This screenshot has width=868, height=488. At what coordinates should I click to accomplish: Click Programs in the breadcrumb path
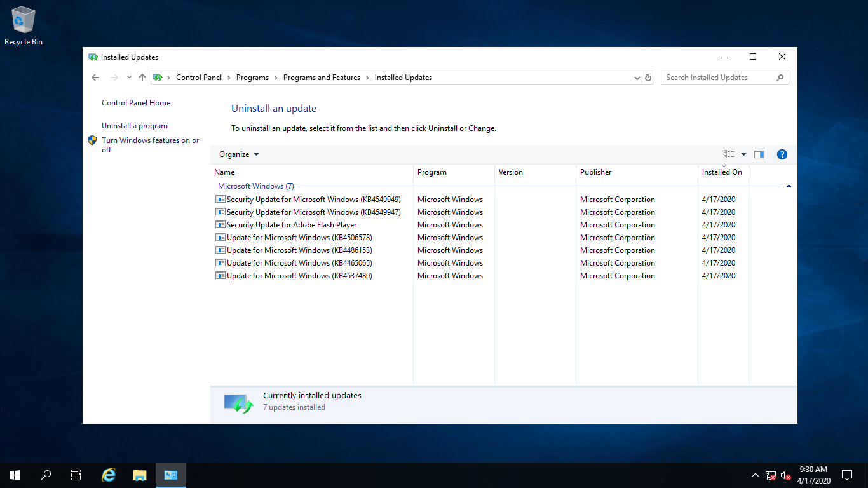click(x=252, y=78)
